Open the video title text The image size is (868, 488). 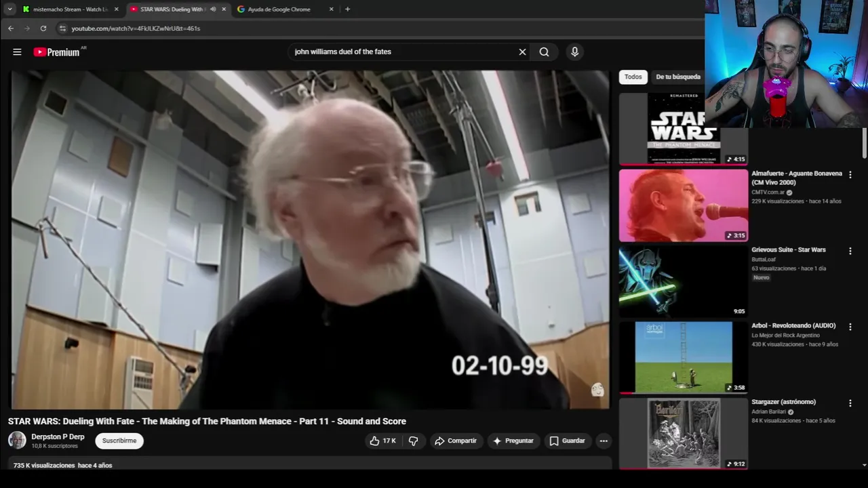(x=207, y=421)
